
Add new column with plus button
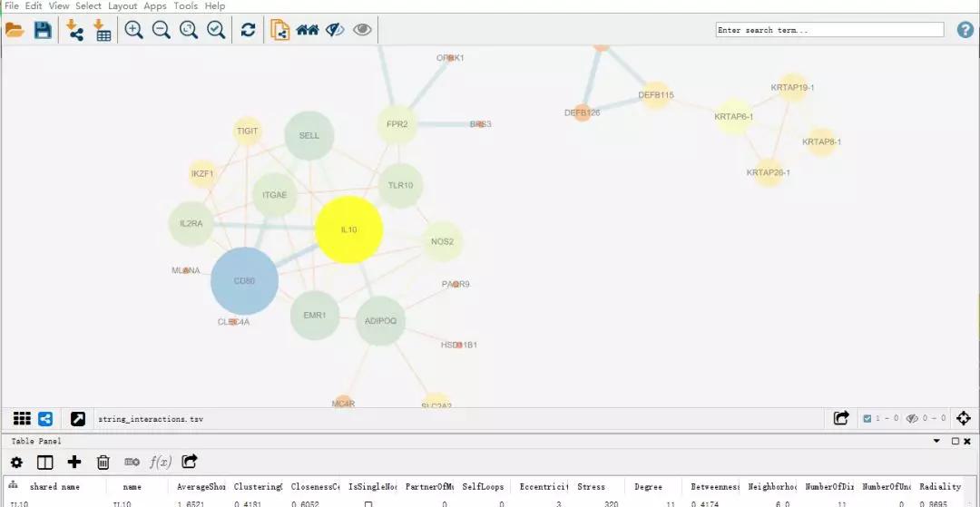click(74, 462)
